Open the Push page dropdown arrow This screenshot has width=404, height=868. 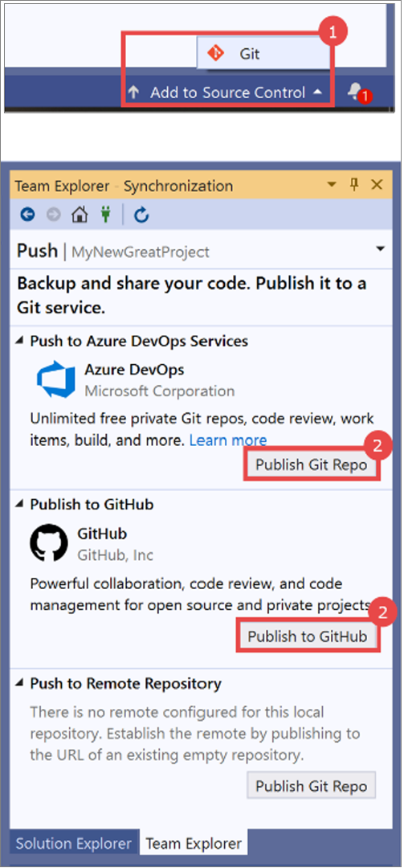click(x=380, y=249)
